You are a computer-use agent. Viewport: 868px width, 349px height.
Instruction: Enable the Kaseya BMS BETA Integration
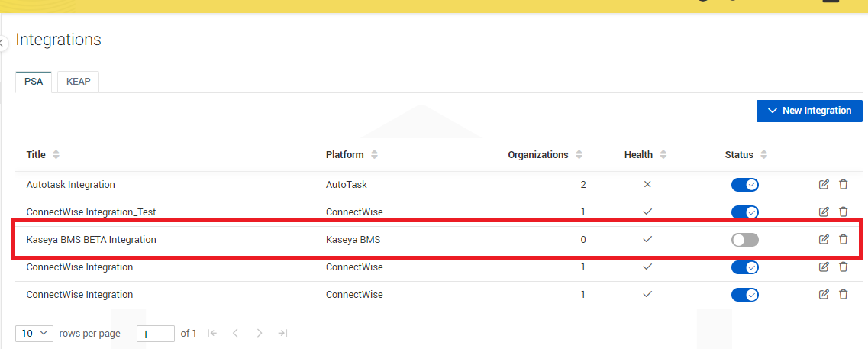pos(744,240)
